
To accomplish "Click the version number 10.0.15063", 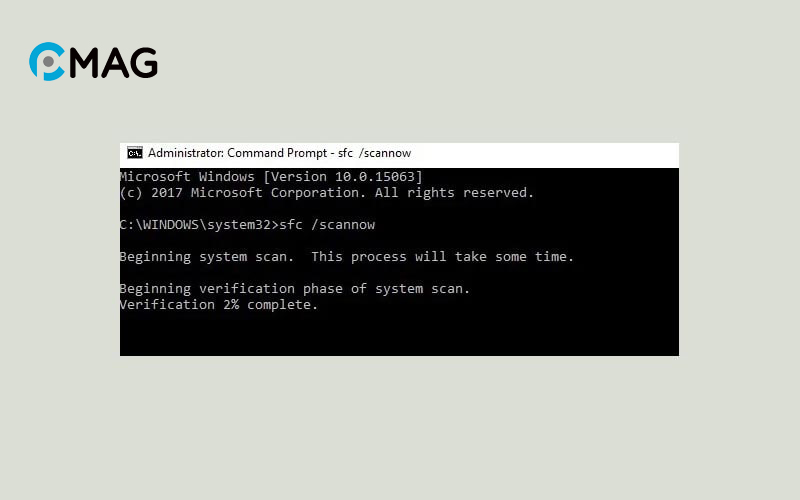I will click(x=375, y=177).
